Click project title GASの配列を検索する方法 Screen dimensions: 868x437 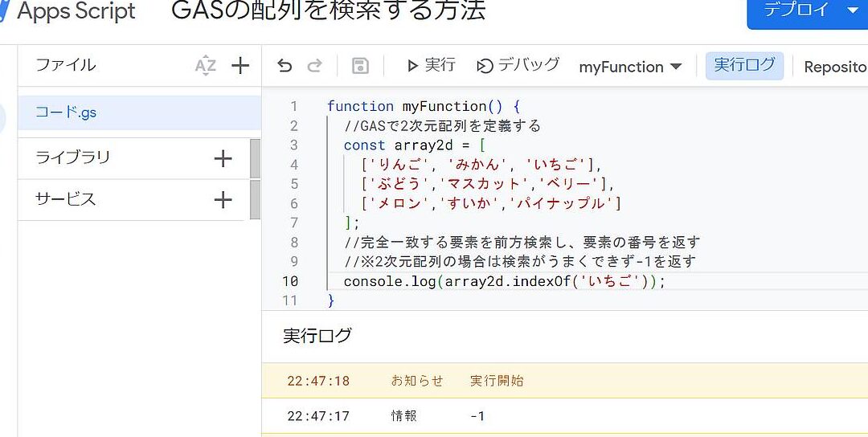328,10
